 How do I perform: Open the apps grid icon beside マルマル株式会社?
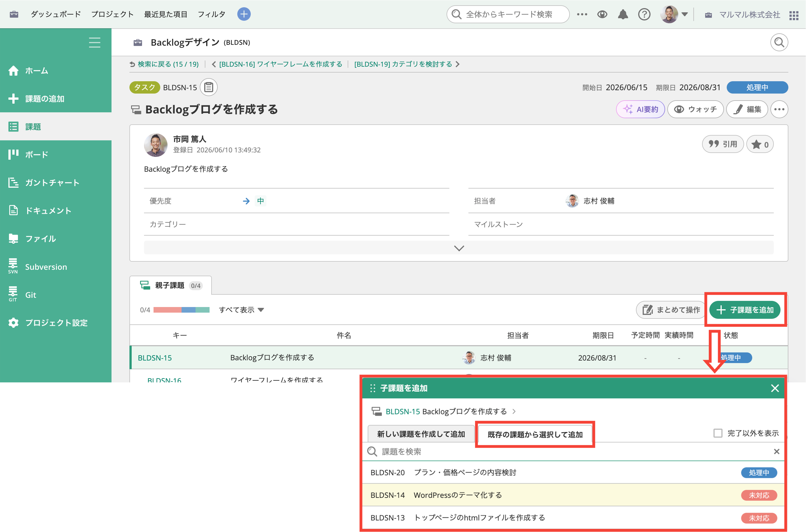[793, 15]
